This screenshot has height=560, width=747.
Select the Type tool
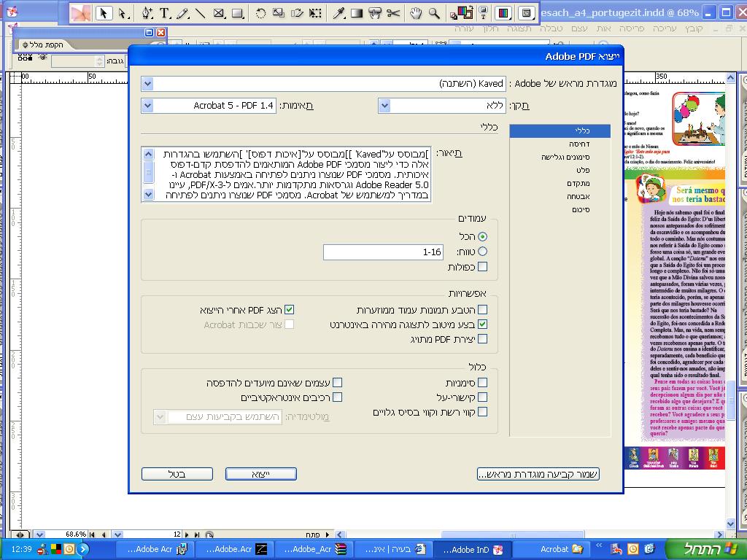[165, 13]
